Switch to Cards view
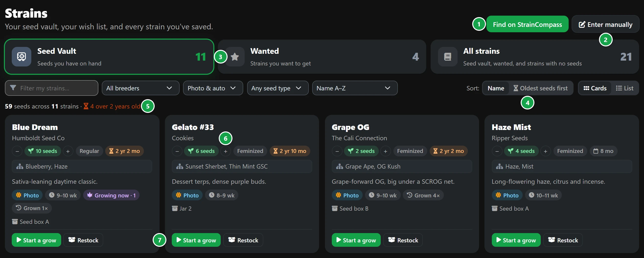 (595, 88)
